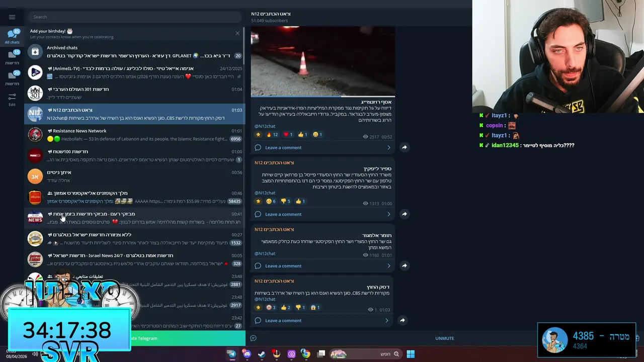Click the Windows Start button

pyautogui.click(x=411, y=354)
